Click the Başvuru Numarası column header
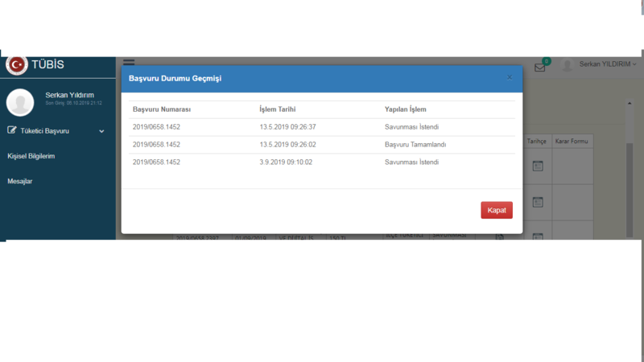This screenshot has height=362, width=644. coord(162,109)
